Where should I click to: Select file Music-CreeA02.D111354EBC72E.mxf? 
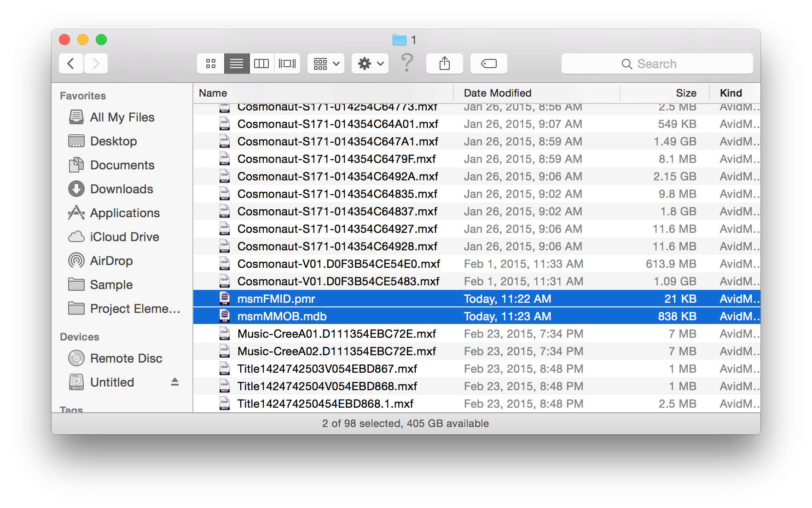477,351
